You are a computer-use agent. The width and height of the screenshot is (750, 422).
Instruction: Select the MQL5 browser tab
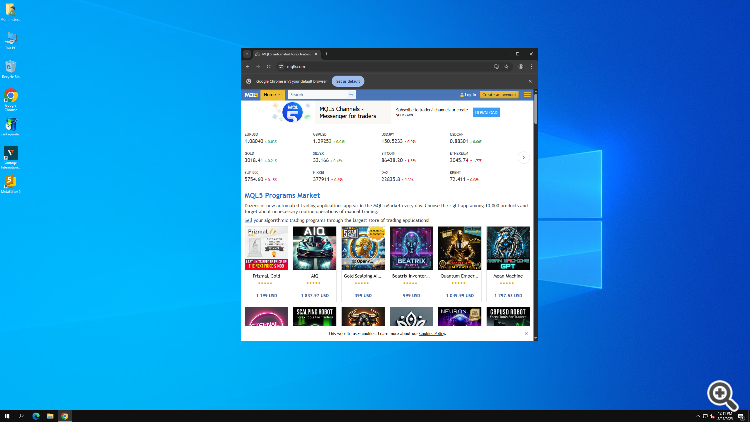(x=286, y=54)
